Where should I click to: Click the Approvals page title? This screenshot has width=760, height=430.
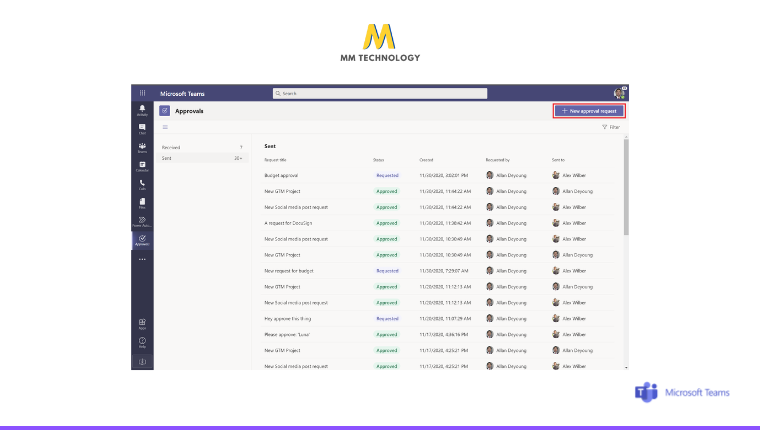(x=189, y=111)
